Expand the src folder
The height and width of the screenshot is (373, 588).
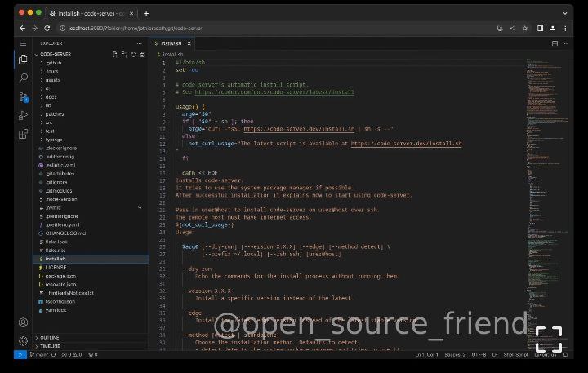click(91, 122)
